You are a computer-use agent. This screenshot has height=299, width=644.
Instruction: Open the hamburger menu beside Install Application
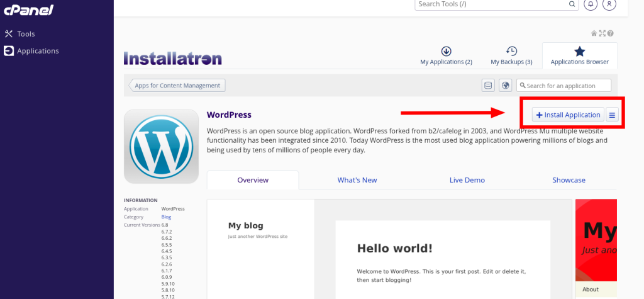click(612, 115)
